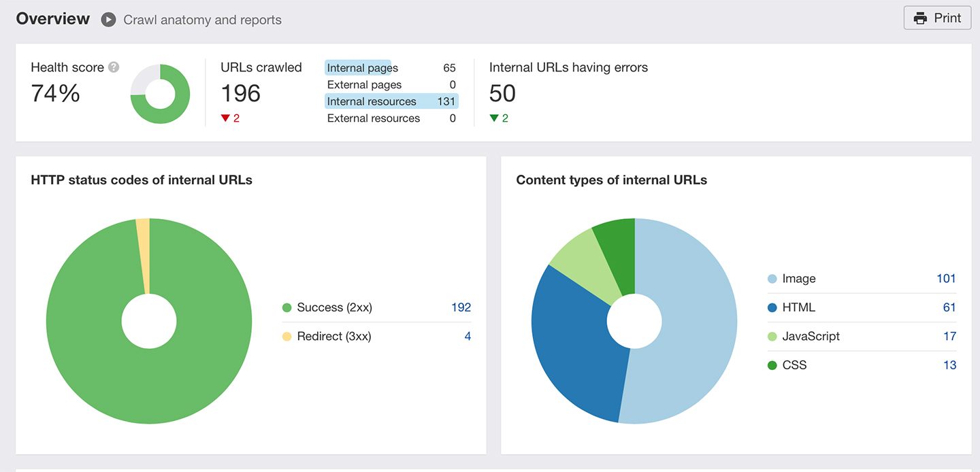980x472 pixels.
Task: Toggle the JavaScript legend entry
Action: 811,336
